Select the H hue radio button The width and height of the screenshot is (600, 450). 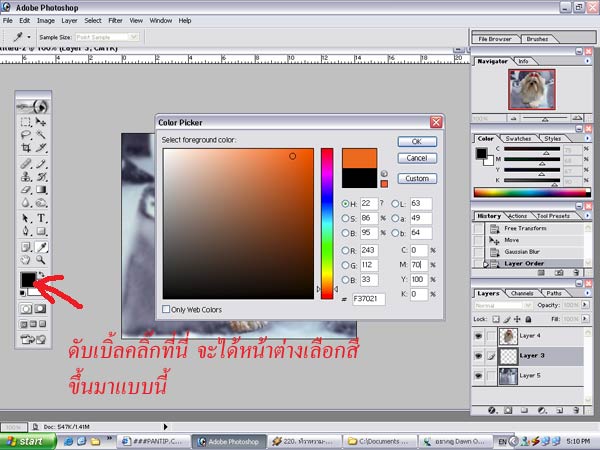pos(345,204)
